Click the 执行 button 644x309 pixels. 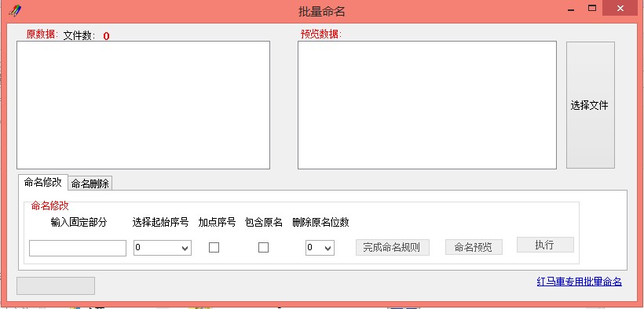pyautogui.click(x=545, y=245)
